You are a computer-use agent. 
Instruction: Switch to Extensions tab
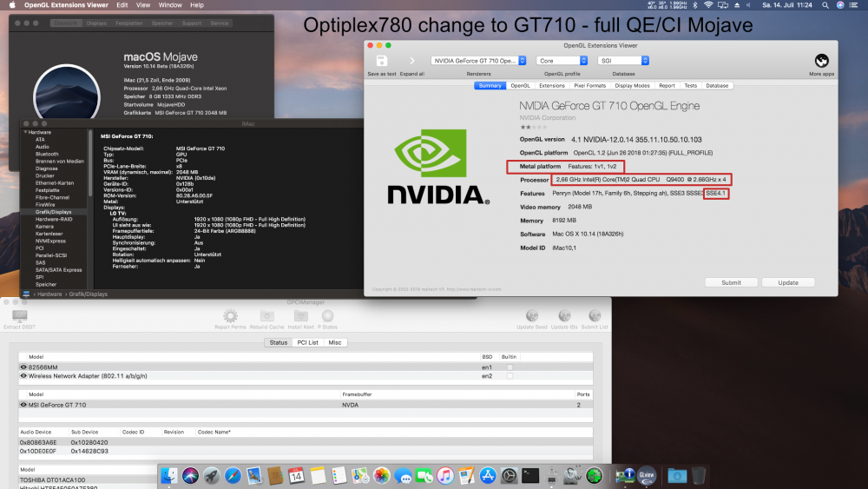point(552,85)
